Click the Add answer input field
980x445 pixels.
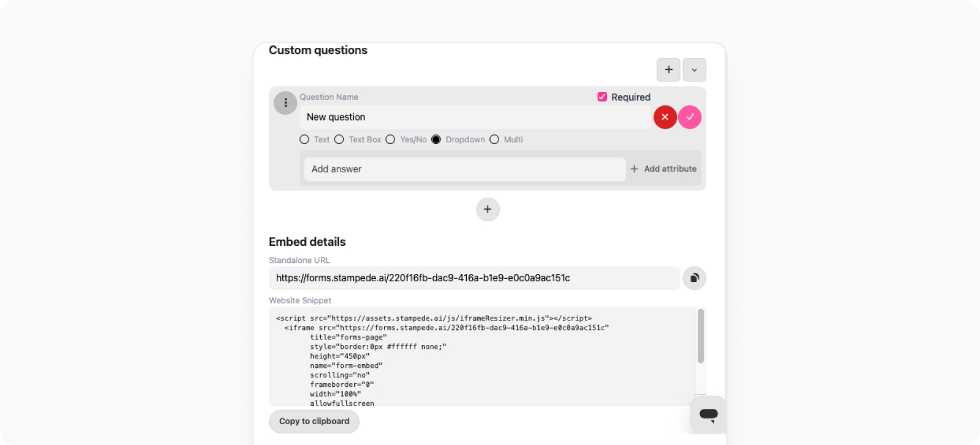coord(465,169)
